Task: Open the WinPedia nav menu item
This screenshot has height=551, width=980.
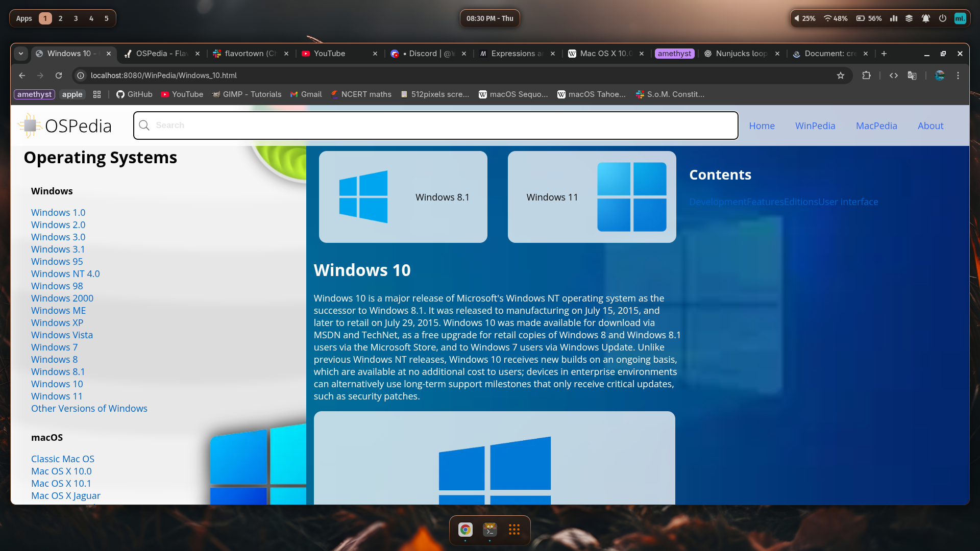Action: 815,126
